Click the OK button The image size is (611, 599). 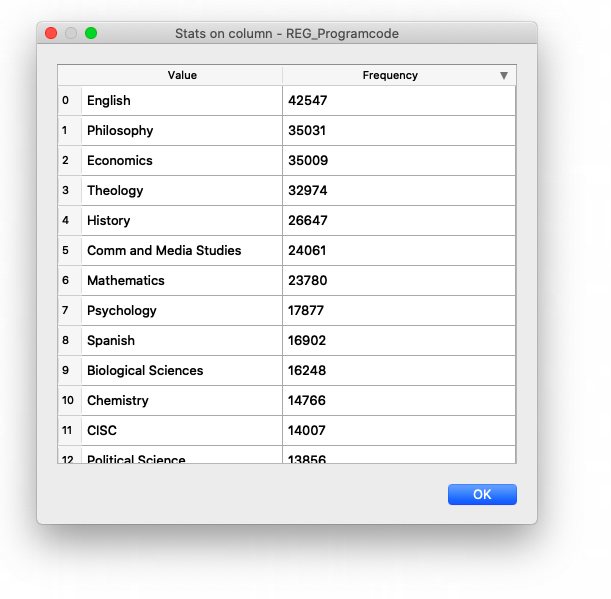[482, 494]
